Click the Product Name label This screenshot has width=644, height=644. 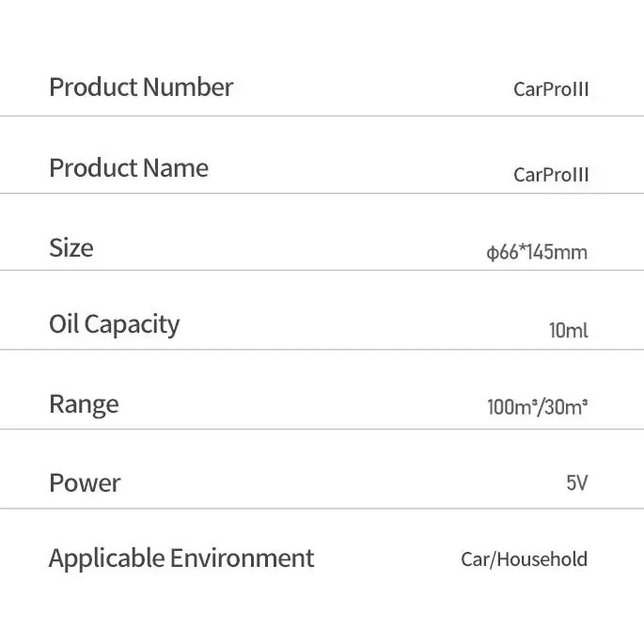tap(129, 168)
